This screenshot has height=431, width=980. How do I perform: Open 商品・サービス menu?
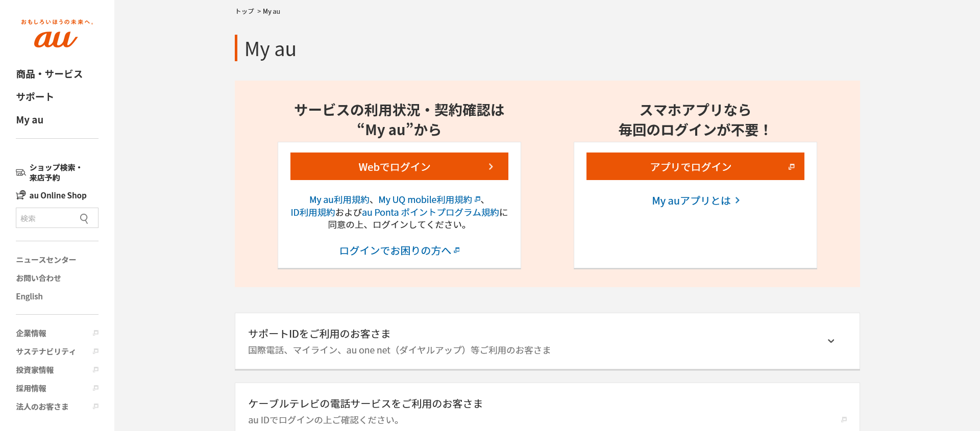pos(49,74)
